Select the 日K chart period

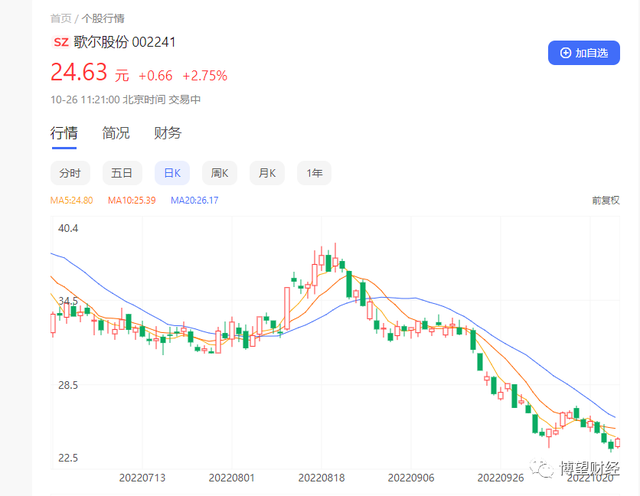click(172, 173)
